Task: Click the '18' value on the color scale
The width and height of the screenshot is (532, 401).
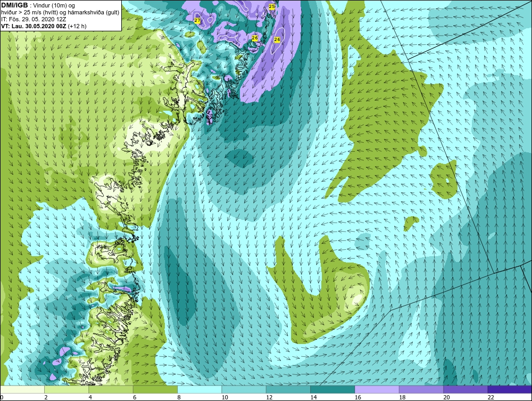Action: coord(402,398)
